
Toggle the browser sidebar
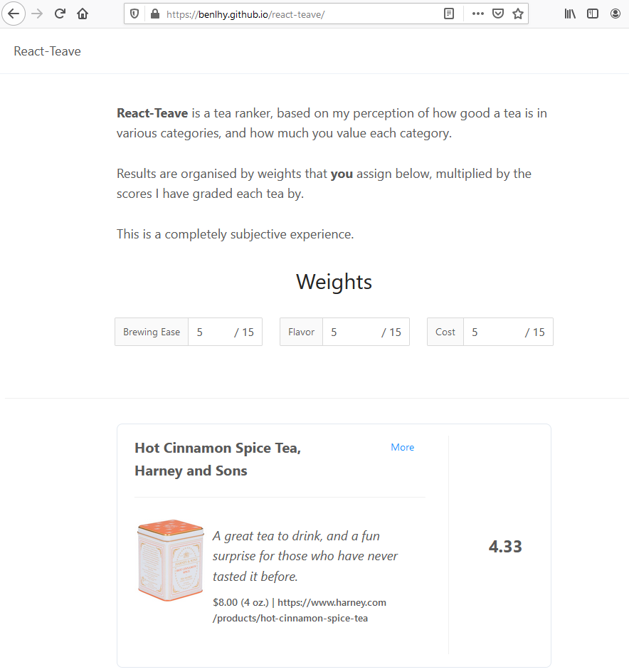592,13
